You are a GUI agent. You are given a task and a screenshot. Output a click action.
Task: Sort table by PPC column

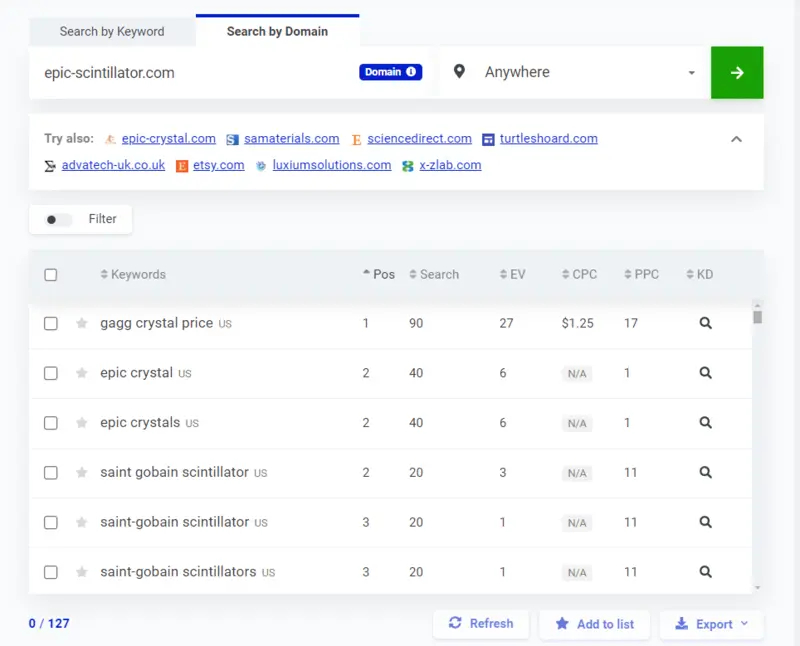641,275
